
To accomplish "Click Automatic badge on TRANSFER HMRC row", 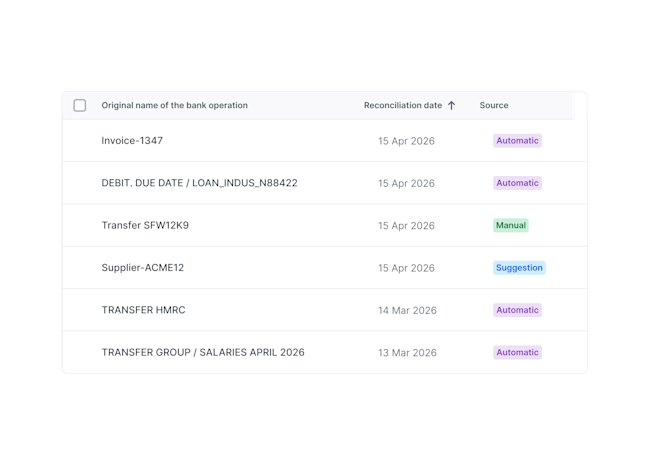I will (x=517, y=310).
